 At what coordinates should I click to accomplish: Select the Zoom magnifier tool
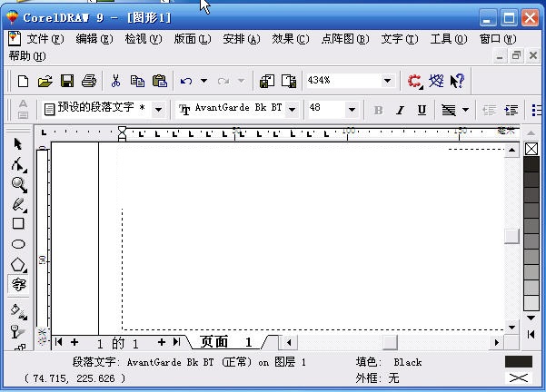[x=19, y=185]
